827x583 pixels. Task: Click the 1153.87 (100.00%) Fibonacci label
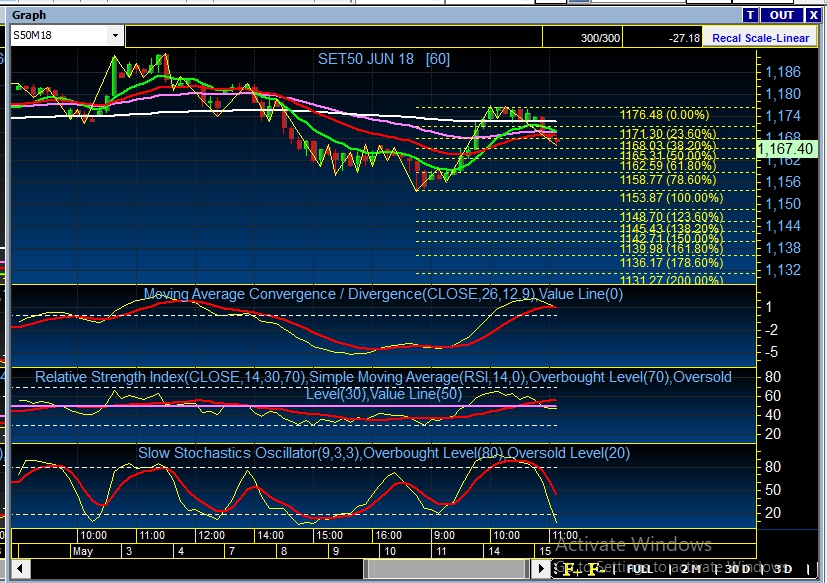[x=671, y=198]
